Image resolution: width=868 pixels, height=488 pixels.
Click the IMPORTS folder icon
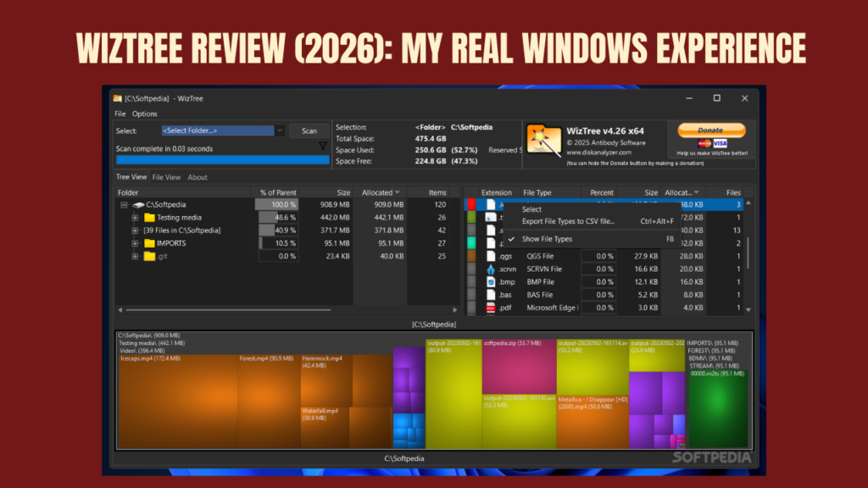tap(149, 243)
